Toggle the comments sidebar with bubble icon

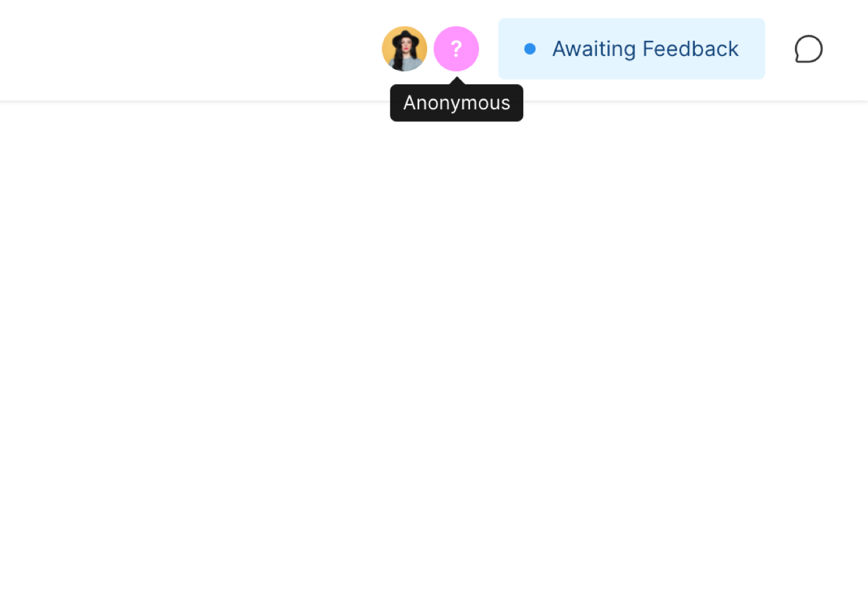pos(808,49)
